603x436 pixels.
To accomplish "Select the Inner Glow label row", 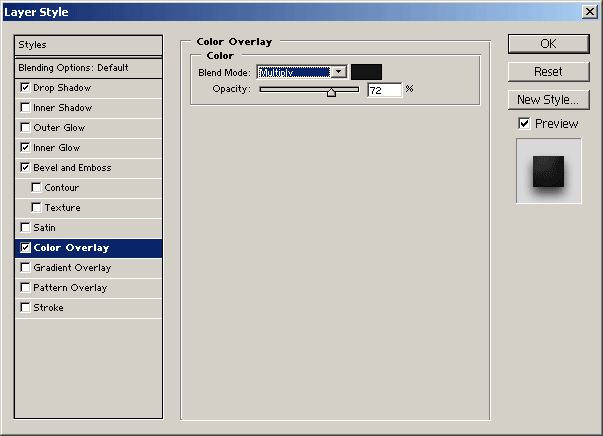I will point(88,148).
